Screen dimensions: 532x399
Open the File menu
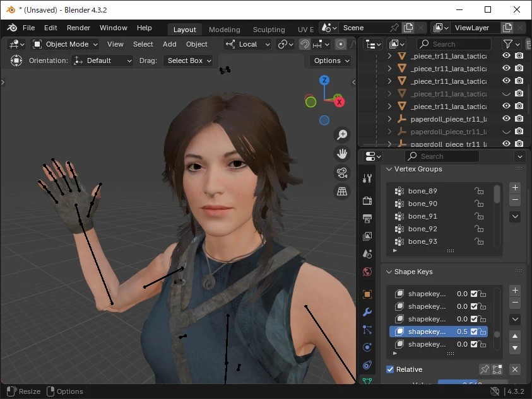point(29,28)
